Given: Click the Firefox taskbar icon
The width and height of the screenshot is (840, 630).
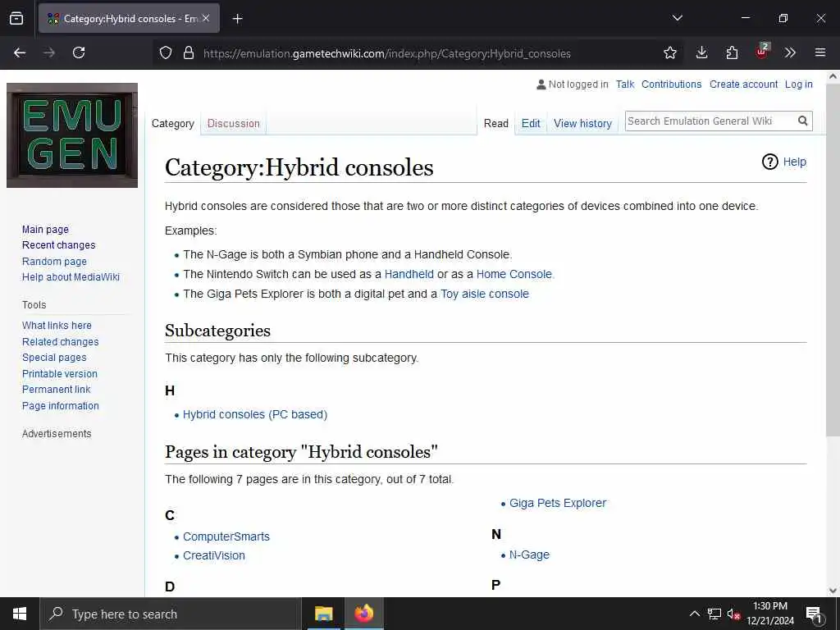Looking at the screenshot, I should (x=363, y=614).
